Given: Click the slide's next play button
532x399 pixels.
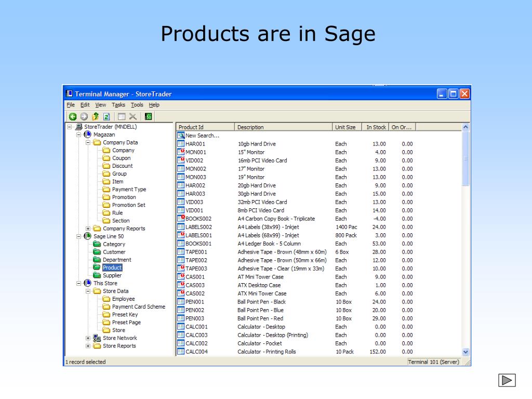Looking at the screenshot, I should [507, 380].
